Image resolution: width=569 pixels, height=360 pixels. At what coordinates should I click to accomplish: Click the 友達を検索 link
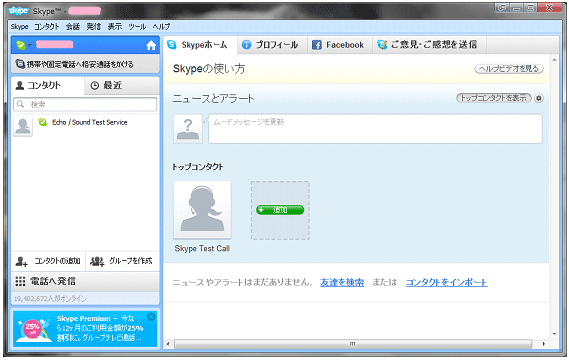pyautogui.click(x=342, y=282)
